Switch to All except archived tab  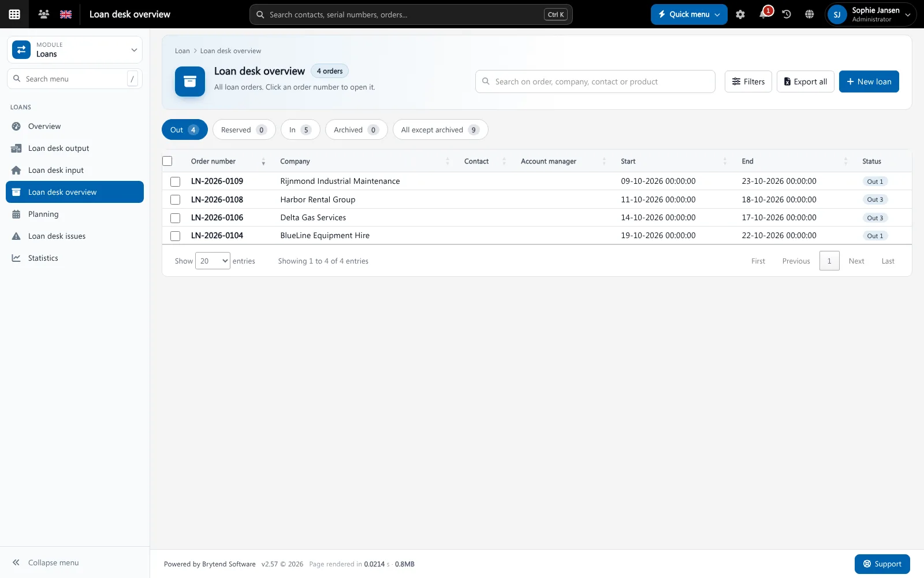click(440, 130)
